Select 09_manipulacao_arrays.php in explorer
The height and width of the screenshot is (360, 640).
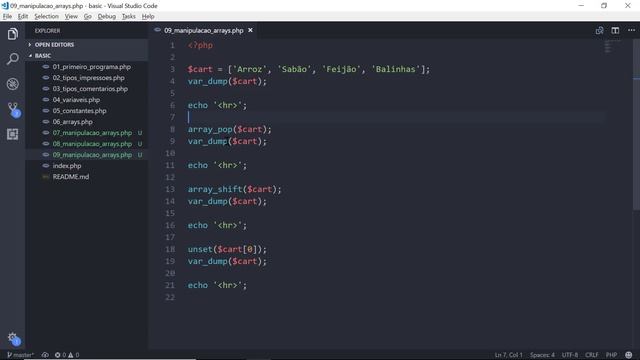[87, 155]
